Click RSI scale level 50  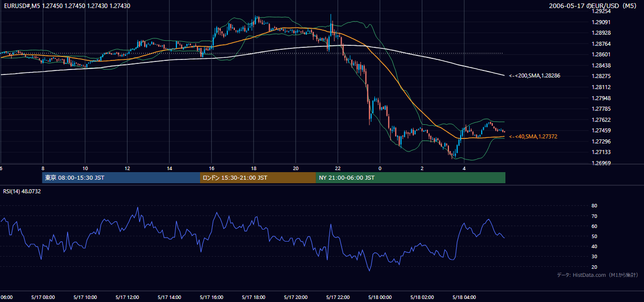coord(595,236)
